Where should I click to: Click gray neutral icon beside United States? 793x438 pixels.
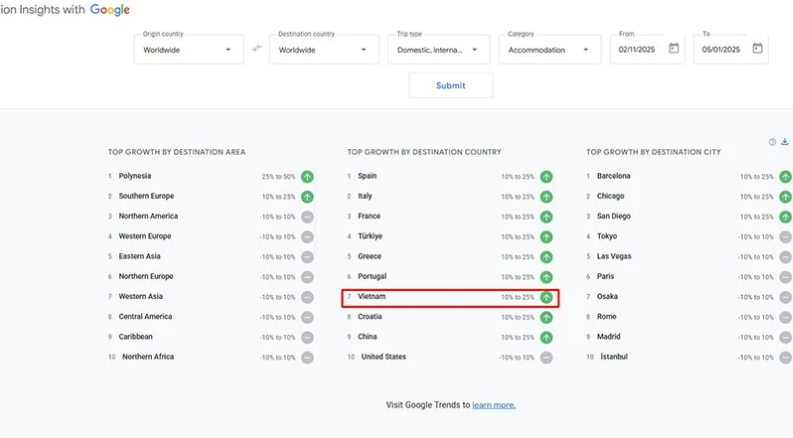coord(546,357)
